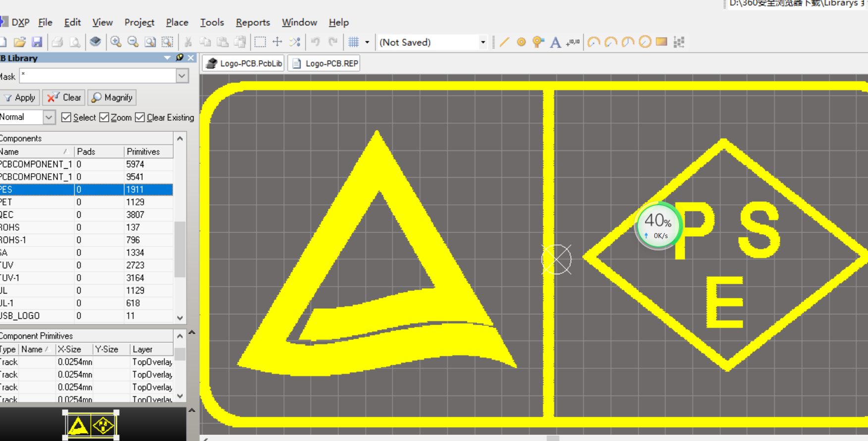The height and width of the screenshot is (441, 868).
Task: Select the Place Fill rectangle tool
Action: [x=661, y=42]
